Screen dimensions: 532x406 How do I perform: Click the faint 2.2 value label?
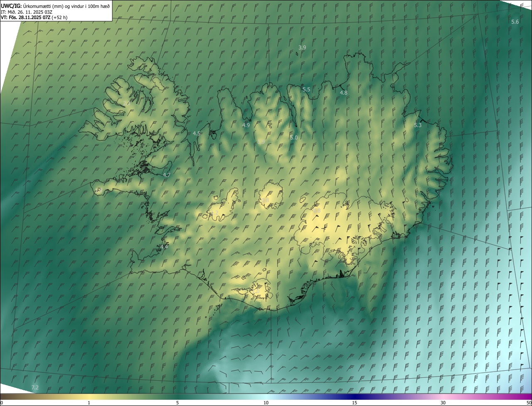(126, 103)
